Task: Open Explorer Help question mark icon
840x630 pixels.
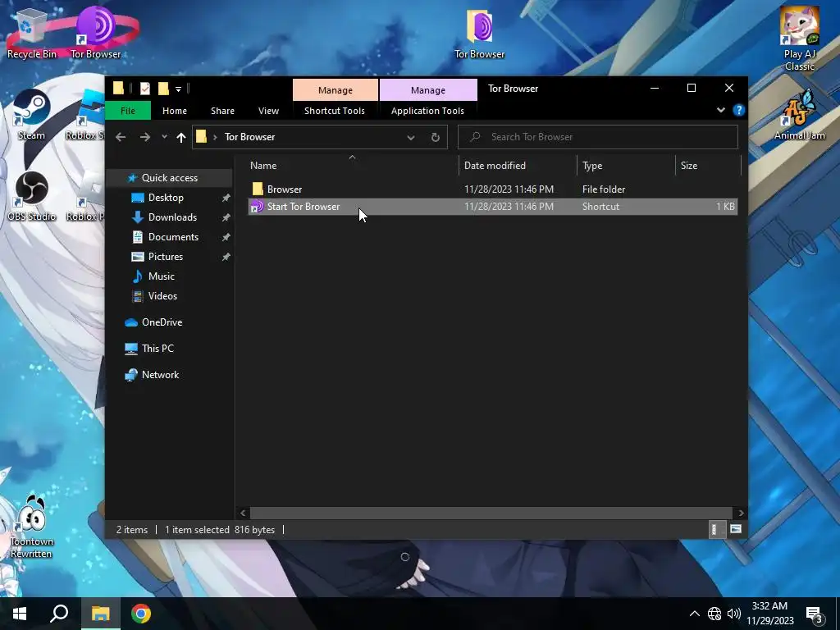Action: (x=739, y=111)
